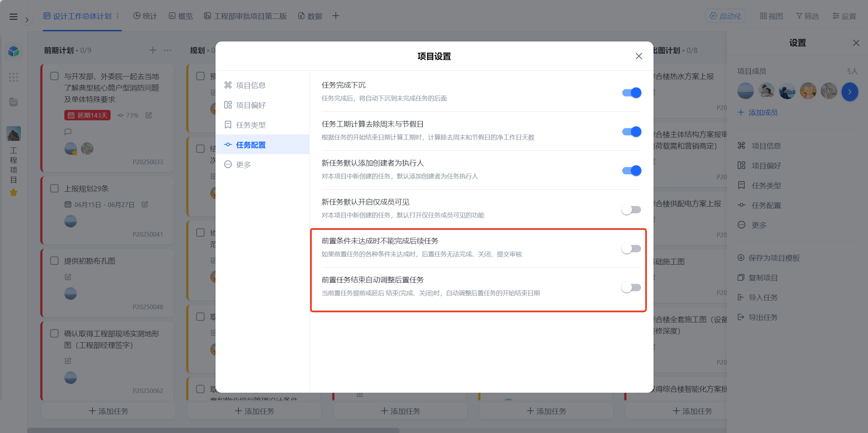Screen dimensions: 868x433
Task: Open 任务配置 in the right settings panel
Action: (x=760, y=205)
